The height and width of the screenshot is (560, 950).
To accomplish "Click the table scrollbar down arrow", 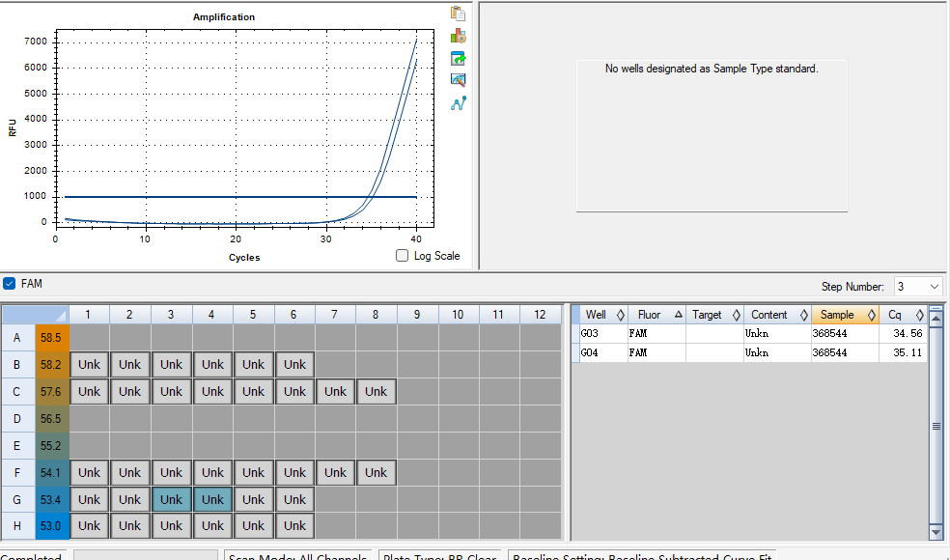I will click(936, 532).
